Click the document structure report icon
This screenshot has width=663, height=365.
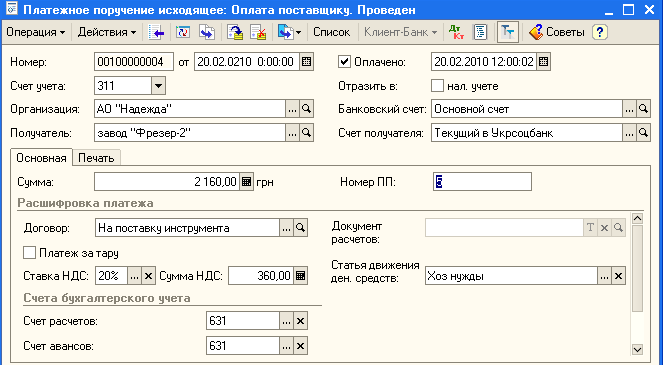coord(480,32)
